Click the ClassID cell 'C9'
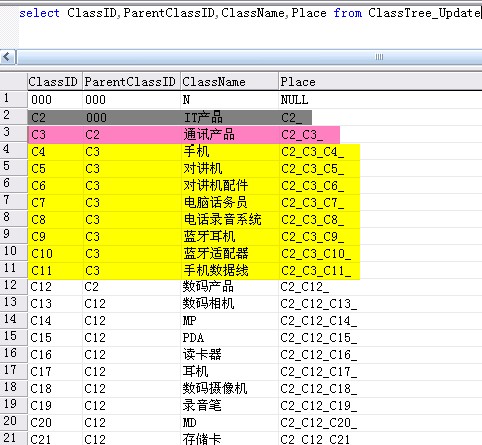The image size is (482, 445). [x=38, y=237]
